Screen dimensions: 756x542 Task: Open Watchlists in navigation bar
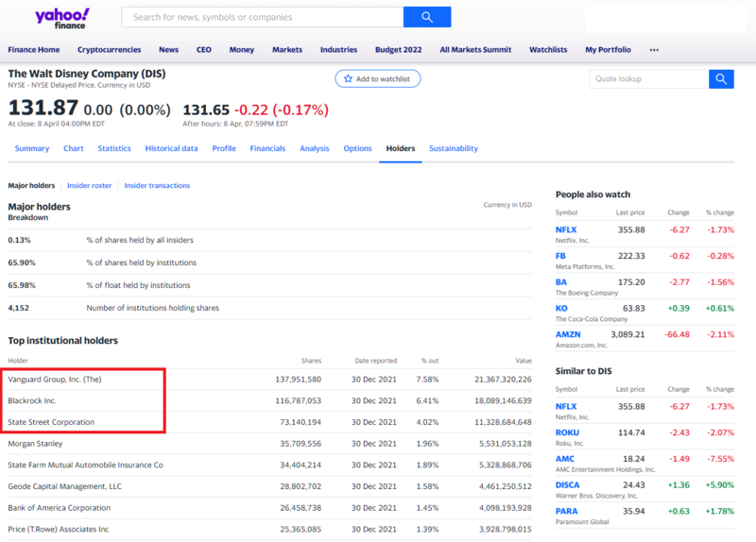coord(548,50)
